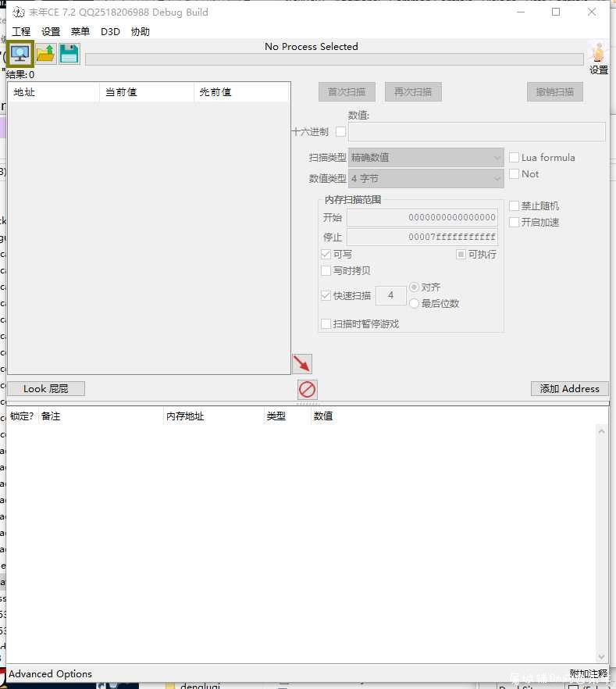Click the app icon in the title bar
Image resolution: width=616 pixels, height=689 pixels.
[x=19, y=12]
